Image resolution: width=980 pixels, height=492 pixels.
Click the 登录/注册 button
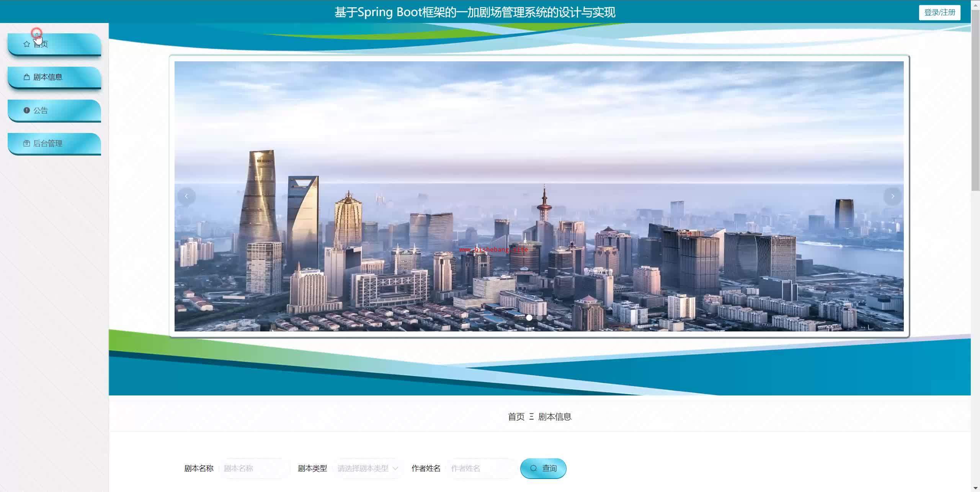coord(939,12)
